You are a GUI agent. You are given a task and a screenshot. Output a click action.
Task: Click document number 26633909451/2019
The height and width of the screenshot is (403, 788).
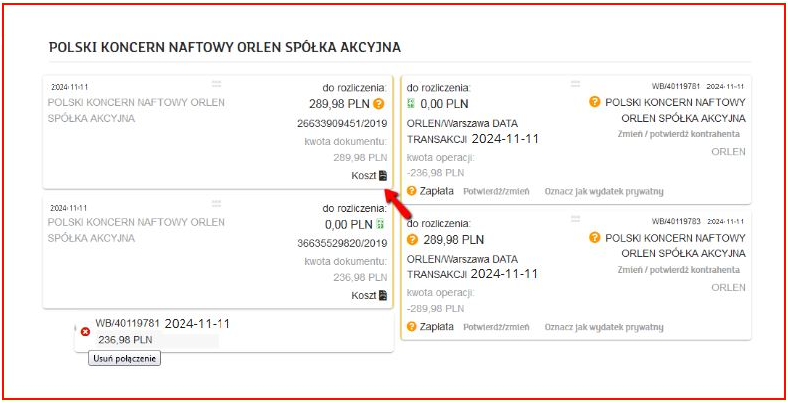(x=342, y=124)
